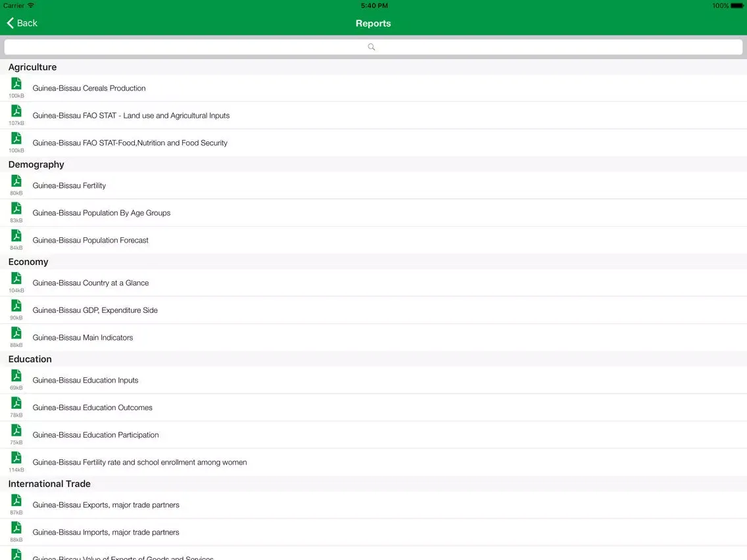Click the magnifying glass search icon
Screen dimensions: 747x560
pyautogui.click(x=372, y=47)
